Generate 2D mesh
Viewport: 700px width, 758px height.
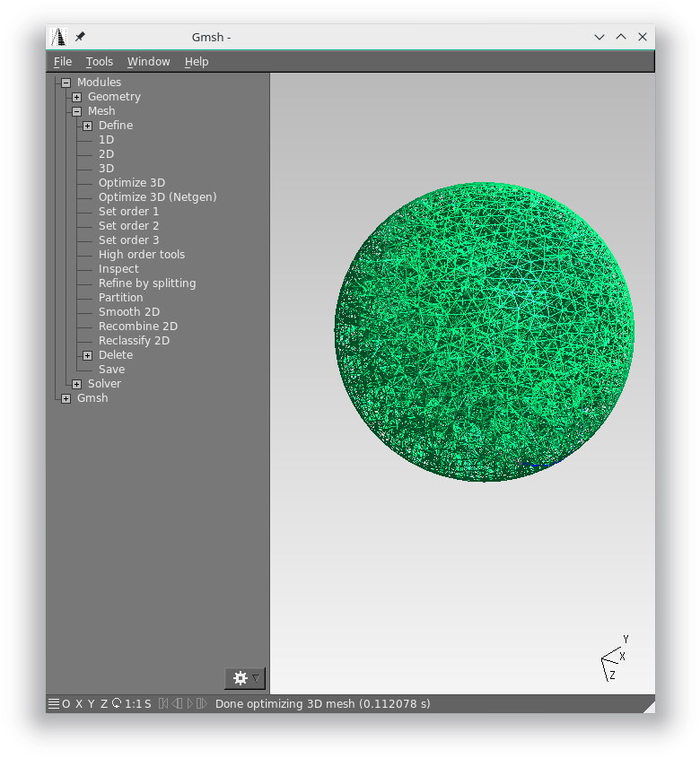(x=107, y=154)
